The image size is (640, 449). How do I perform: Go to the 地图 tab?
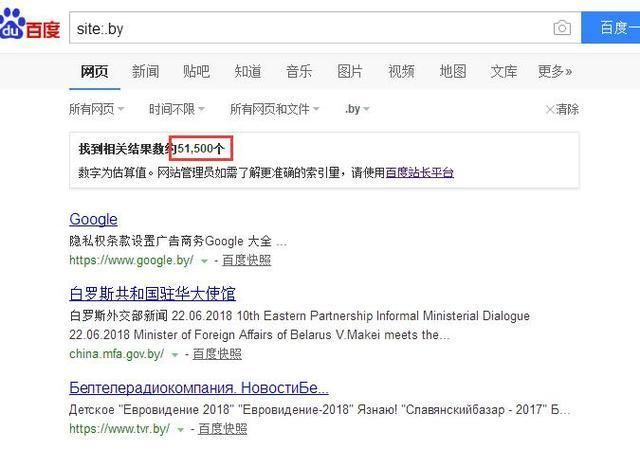point(453,72)
